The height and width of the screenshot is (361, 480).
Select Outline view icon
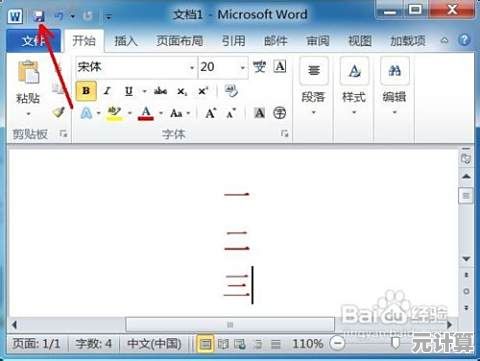[x=258, y=344]
